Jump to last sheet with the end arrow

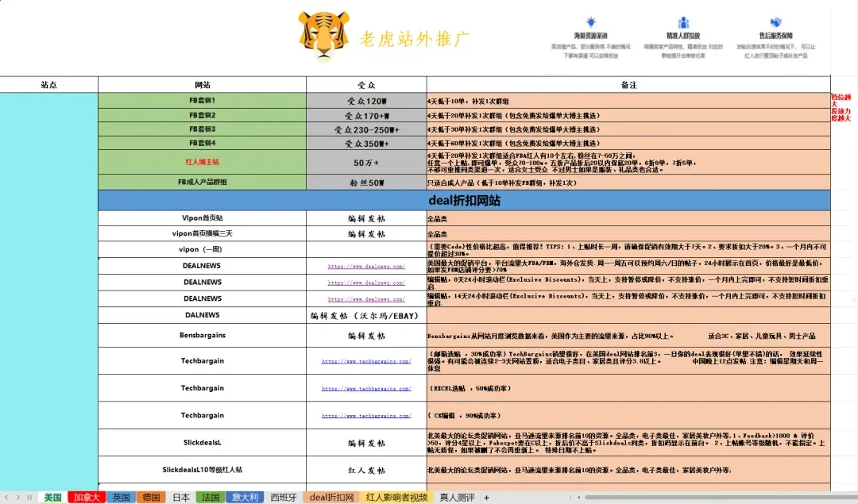click(x=29, y=498)
